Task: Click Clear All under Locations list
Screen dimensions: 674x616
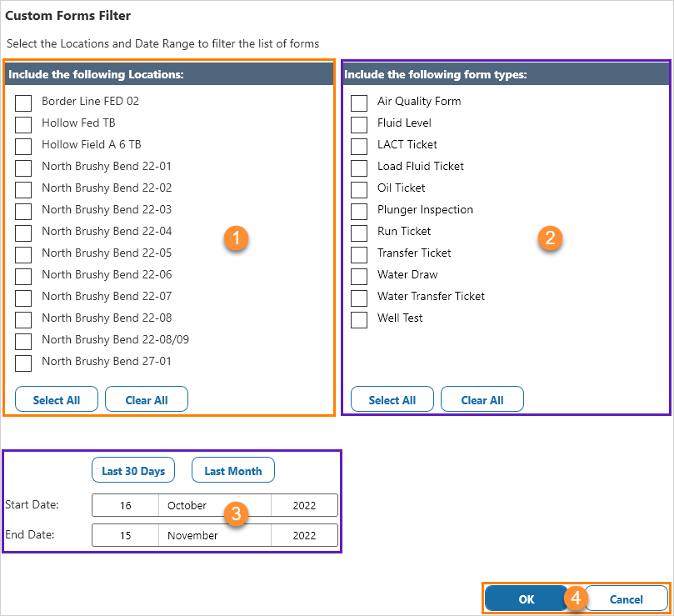Action: (147, 400)
